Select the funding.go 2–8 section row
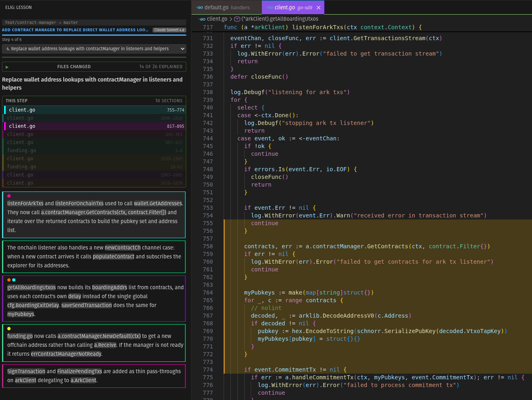The width and height of the screenshot is (532, 400). coord(95,151)
